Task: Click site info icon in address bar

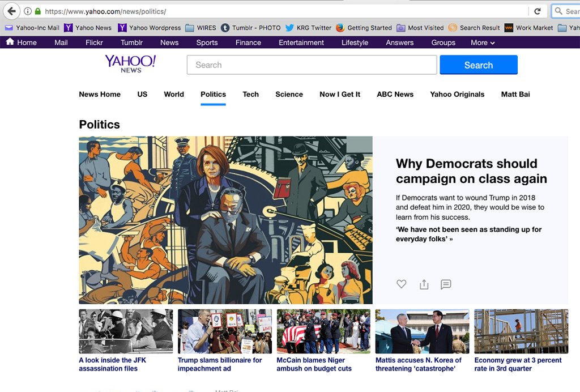Action: pyautogui.click(x=27, y=11)
